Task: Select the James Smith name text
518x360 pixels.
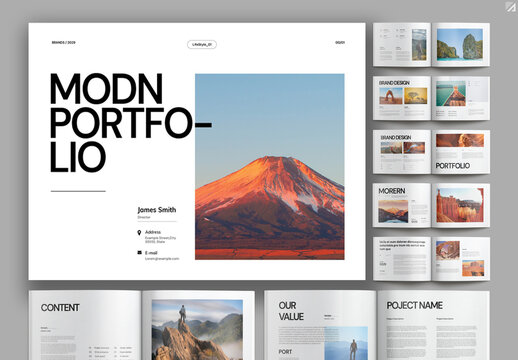Action: coord(157,210)
